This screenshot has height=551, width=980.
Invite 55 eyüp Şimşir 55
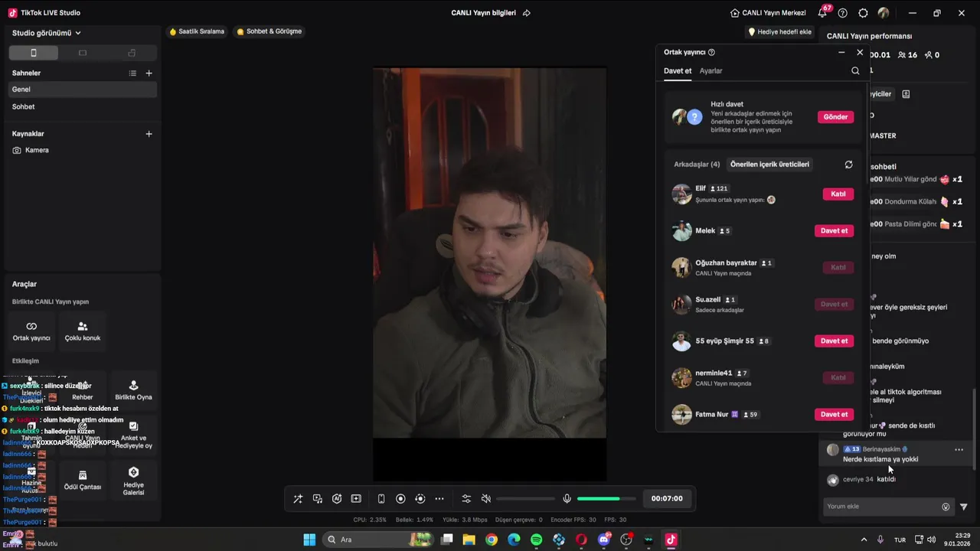pos(834,341)
